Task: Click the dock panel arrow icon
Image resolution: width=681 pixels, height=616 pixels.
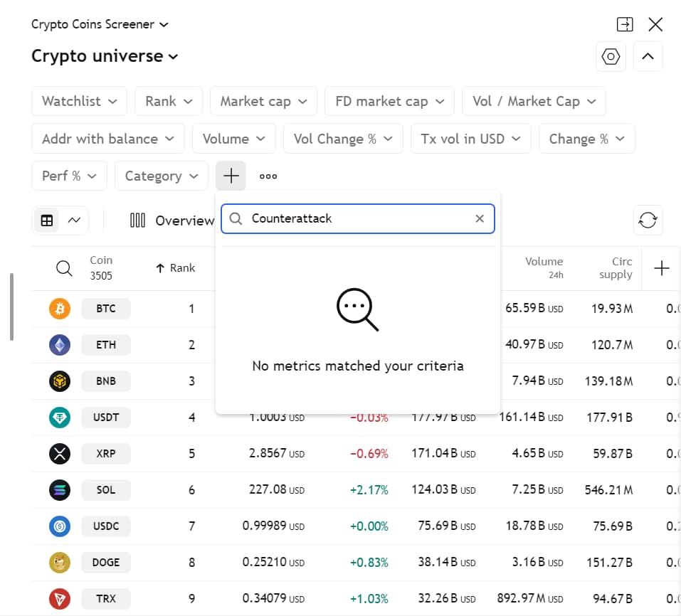Action: tap(624, 24)
